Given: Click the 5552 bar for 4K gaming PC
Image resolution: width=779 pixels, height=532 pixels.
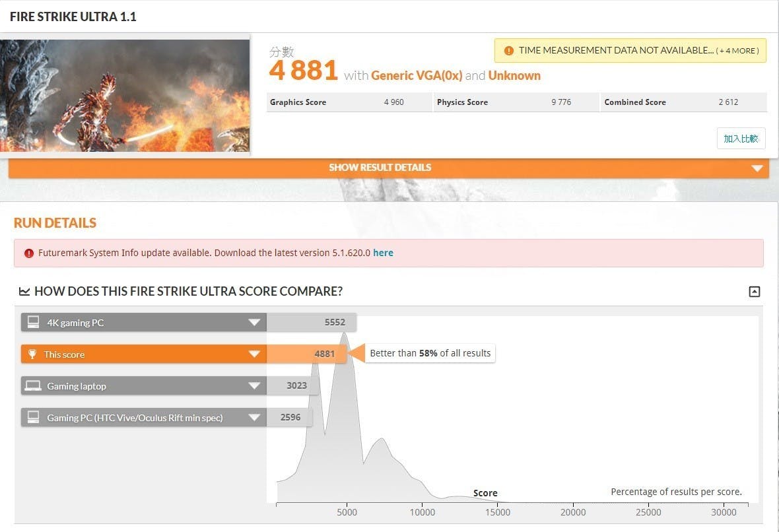Looking at the screenshot, I should [x=312, y=322].
